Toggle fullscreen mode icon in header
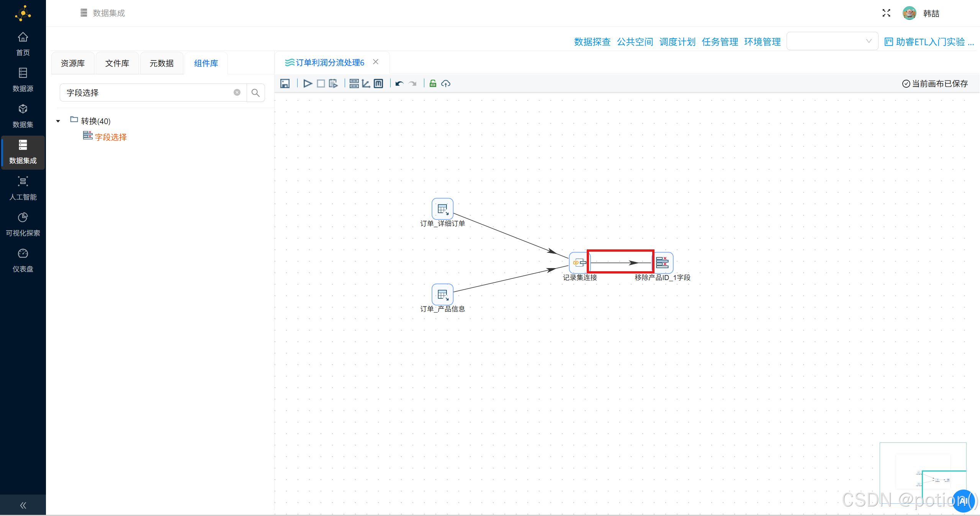This screenshot has height=516, width=980. [886, 13]
